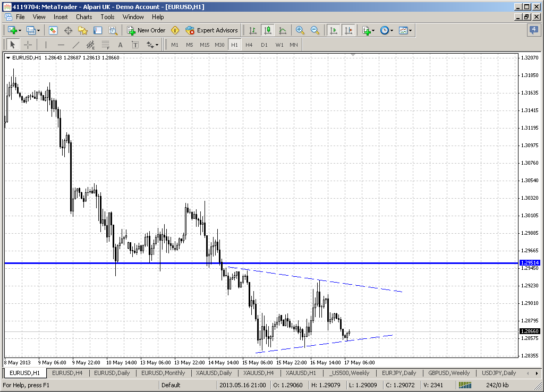Open the Insert menu

[61, 17]
